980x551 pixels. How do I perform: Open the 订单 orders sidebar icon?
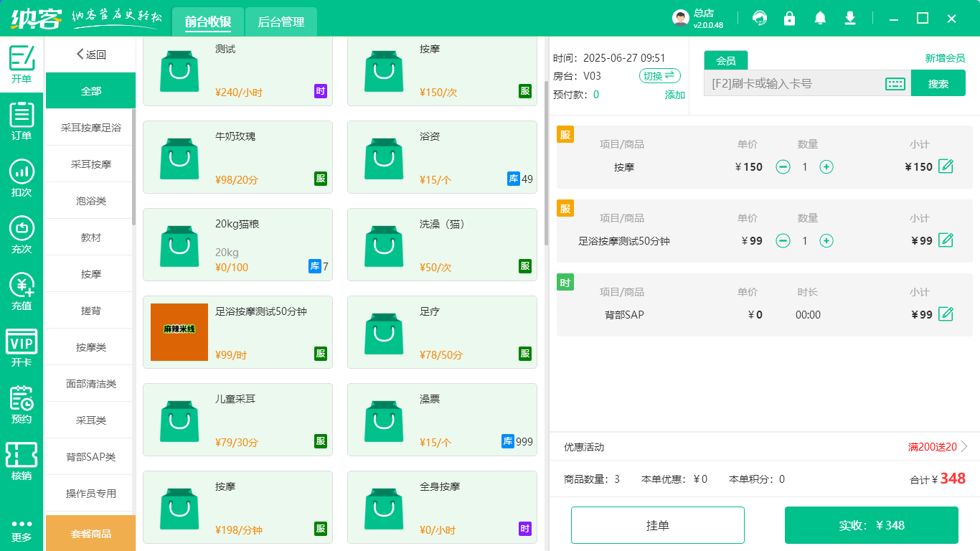click(22, 121)
